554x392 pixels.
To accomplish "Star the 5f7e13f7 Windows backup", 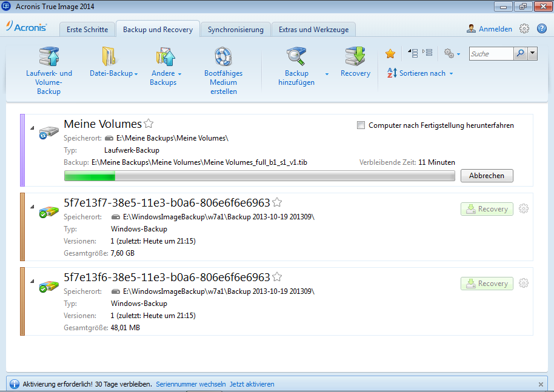I will pos(277,202).
